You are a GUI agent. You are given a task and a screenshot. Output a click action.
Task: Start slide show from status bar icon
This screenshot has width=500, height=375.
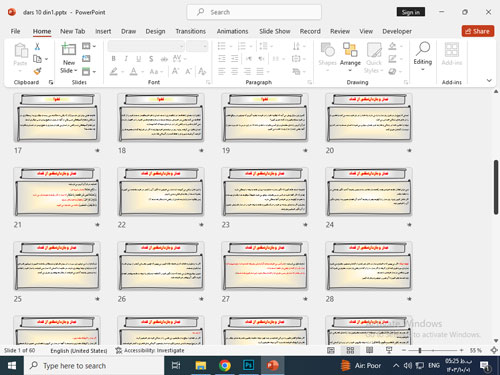pos(389,350)
